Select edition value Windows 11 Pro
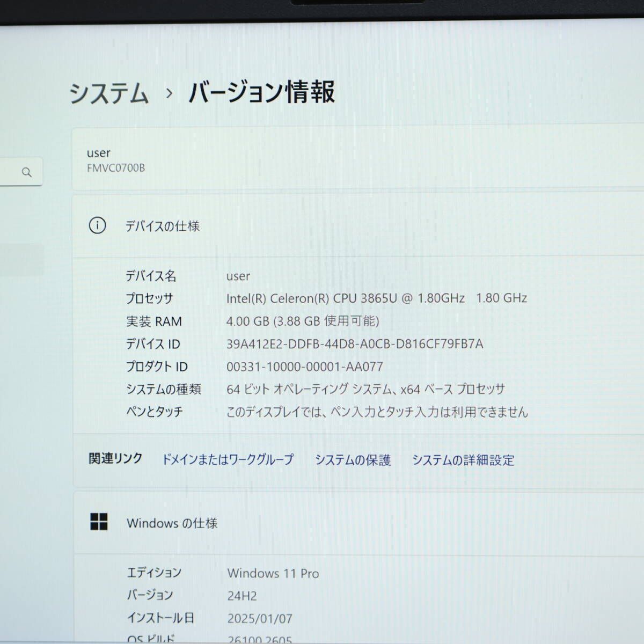Image resolution: width=644 pixels, height=644 pixels. (273, 573)
